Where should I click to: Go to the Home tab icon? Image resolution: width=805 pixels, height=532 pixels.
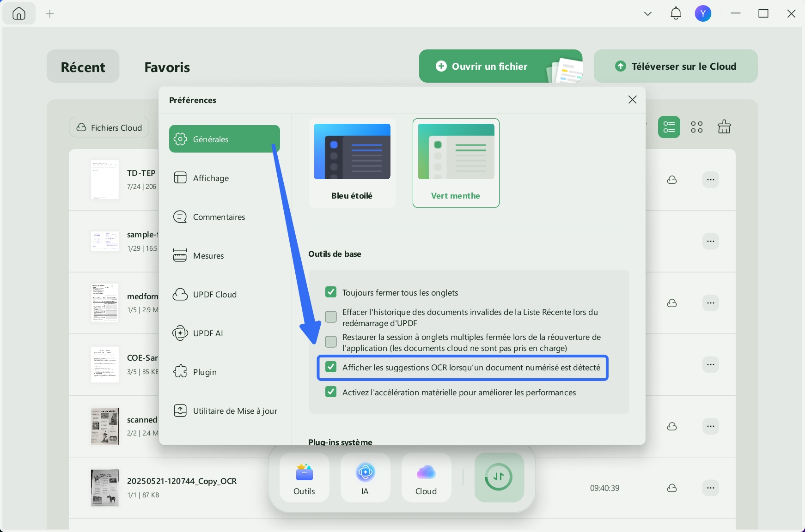click(x=19, y=14)
